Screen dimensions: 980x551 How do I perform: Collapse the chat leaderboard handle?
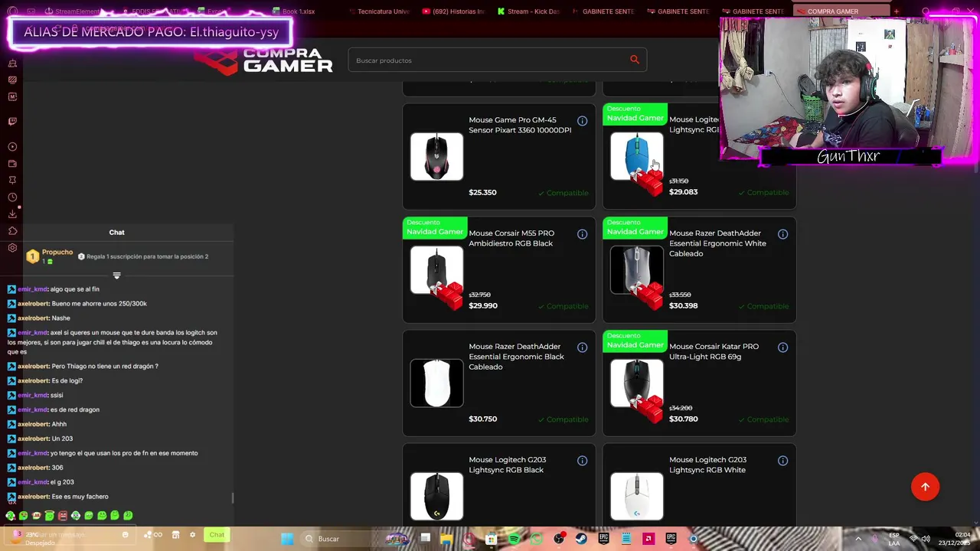pyautogui.click(x=116, y=275)
